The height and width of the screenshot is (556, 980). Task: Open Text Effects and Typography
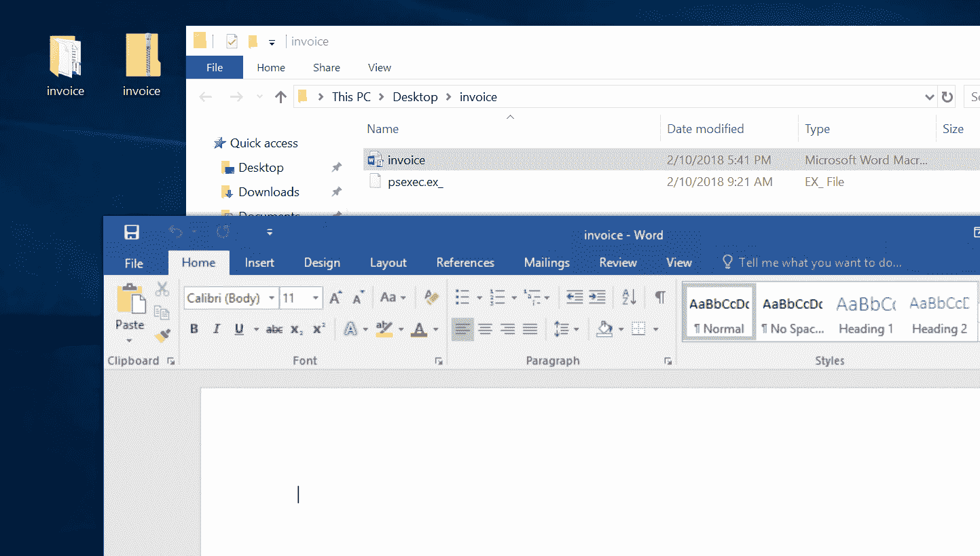click(350, 329)
